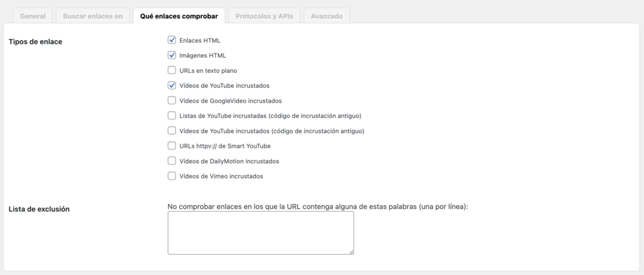Screen dimensions: 644x275
Task: Go to the Avanzado tab
Action: click(326, 16)
